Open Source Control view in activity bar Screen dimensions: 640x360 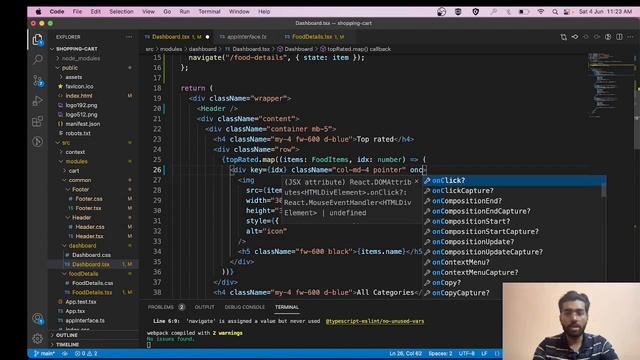[x=38, y=80]
